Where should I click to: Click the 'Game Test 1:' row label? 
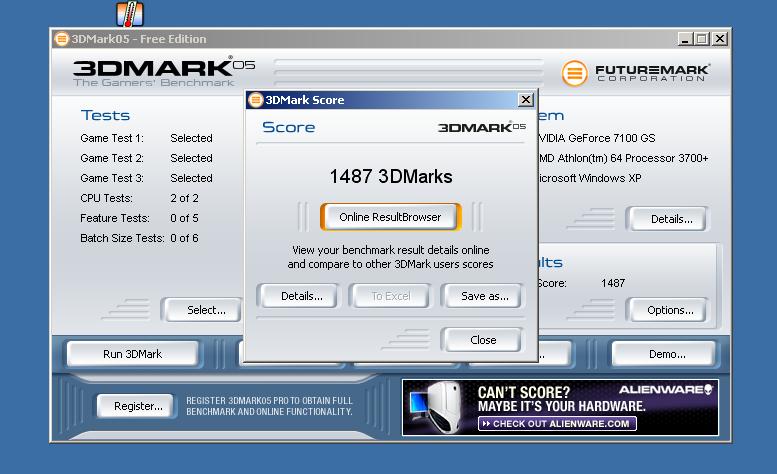112,138
